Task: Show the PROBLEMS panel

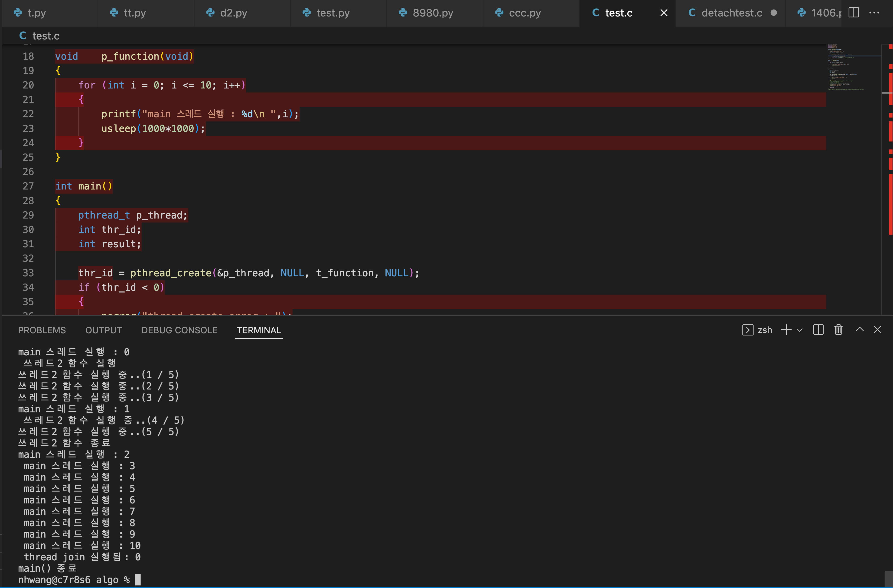Action: pyautogui.click(x=42, y=330)
